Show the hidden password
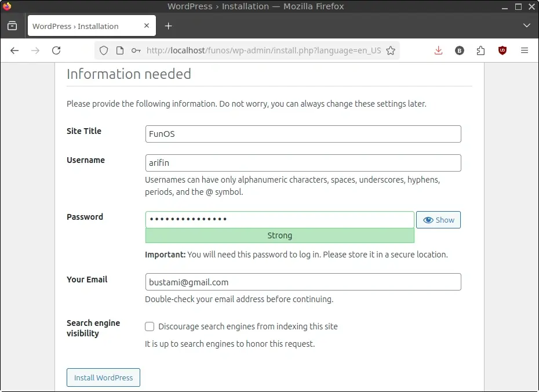The image size is (539, 392). pyautogui.click(x=438, y=220)
